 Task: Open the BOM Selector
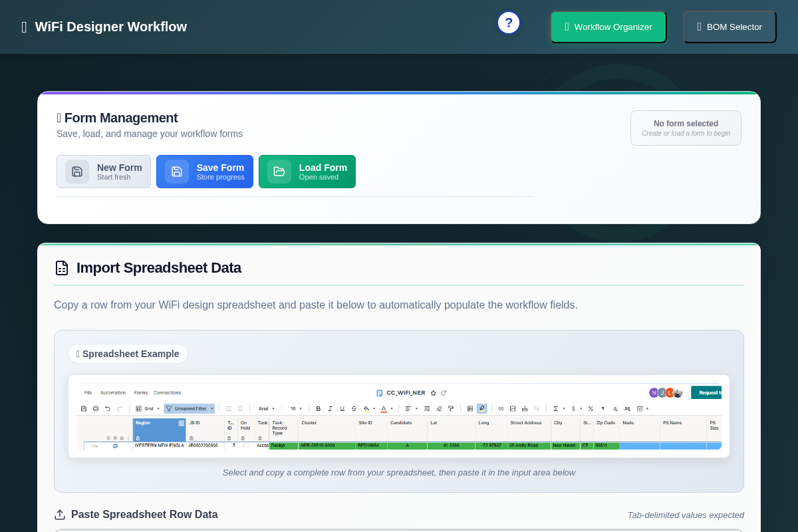pos(730,27)
